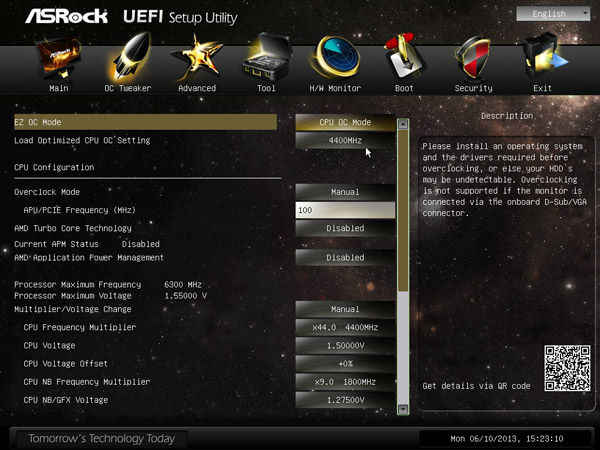Click the QR code image
Image resolution: width=600 pixels, height=450 pixels.
pos(567,368)
